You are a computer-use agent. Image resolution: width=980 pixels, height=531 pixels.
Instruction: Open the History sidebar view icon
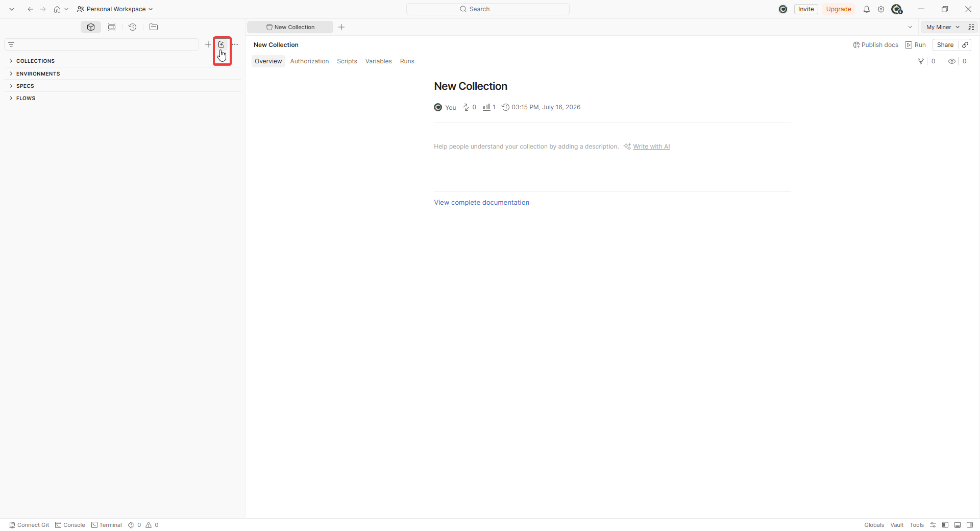(x=133, y=27)
